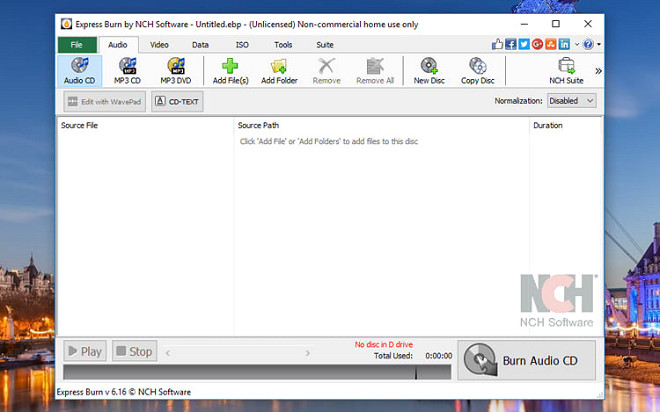This screenshot has width=660, height=412.
Task: Click the Burn Audio CD button
Action: coord(527,360)
